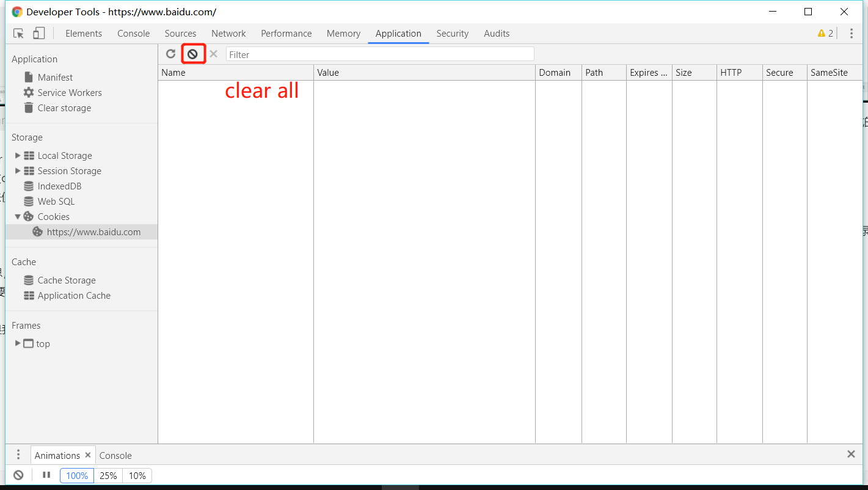Viewport: 868px width, 490px height.
Task: Select the Application tab
Action: pos(398,34)
